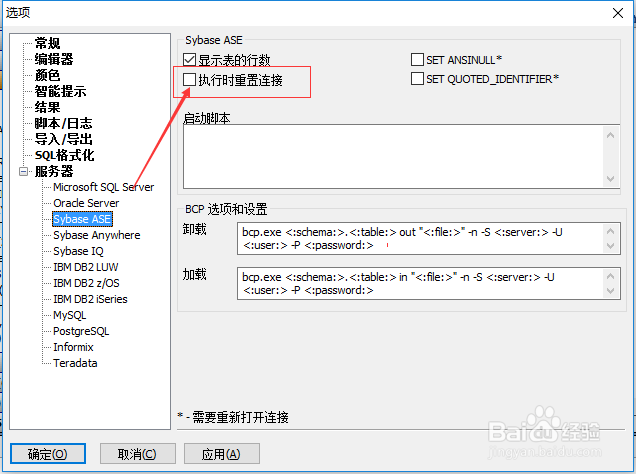Uncheck the 显示表的行数 checkbox
Viewport: 636px width, 474px height.
(189, 60)
